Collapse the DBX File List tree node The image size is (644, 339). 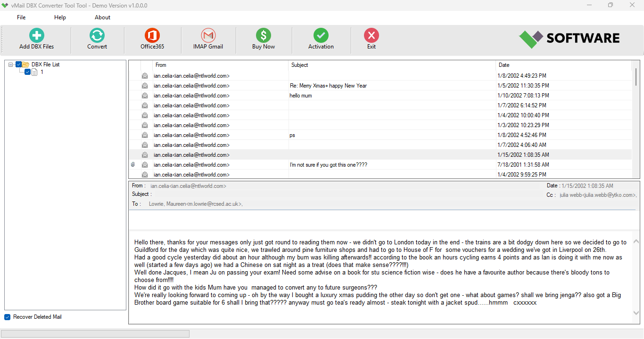[x=10, y=65]
